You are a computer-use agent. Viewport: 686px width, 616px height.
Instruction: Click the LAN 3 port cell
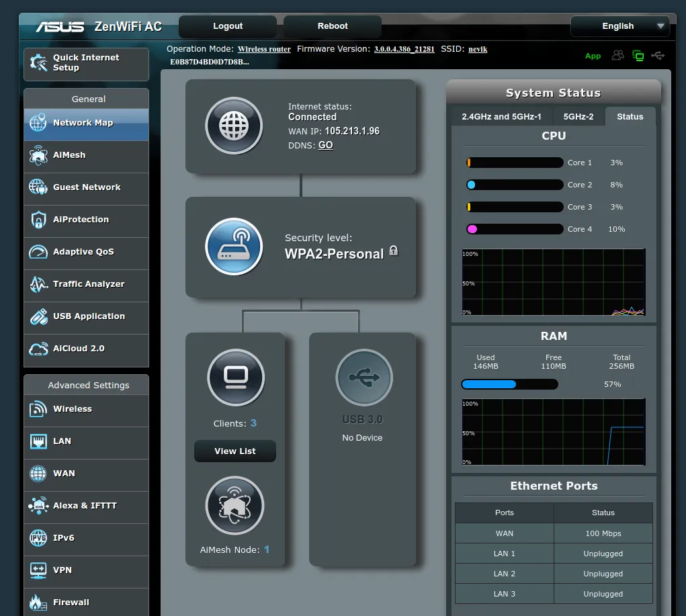click(505, 594)
